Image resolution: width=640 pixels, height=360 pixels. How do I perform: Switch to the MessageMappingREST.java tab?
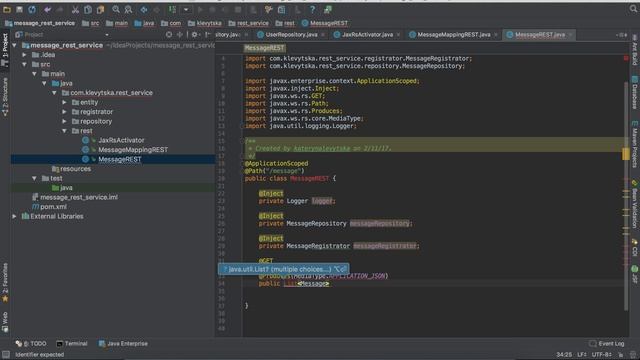(453, 35)
